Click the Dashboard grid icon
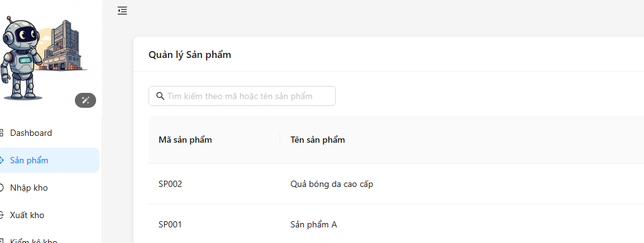The height and width of the screenshot is (243, 644). tap(1, 133)
